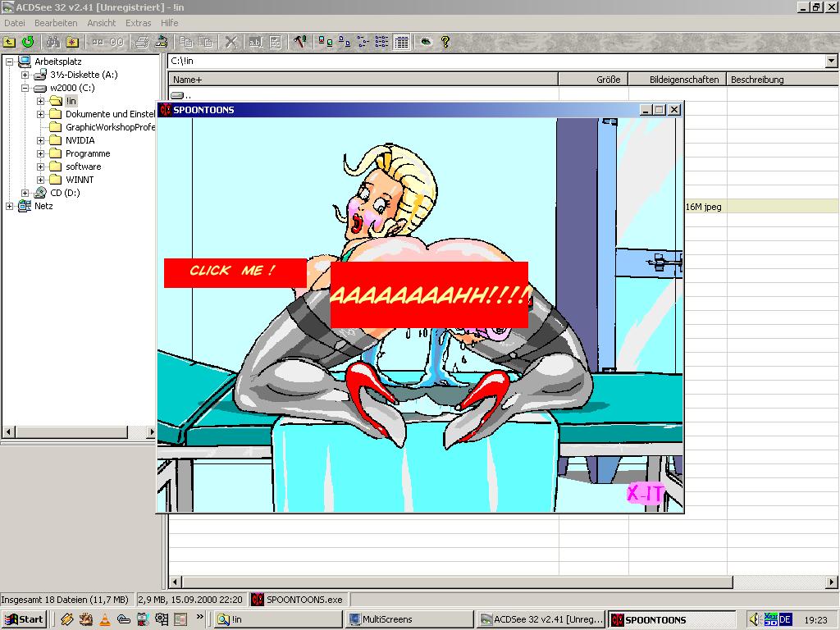Switch to !in taskbar button
The height and width of the screenshot is (630, 840).
(x=278, y=619)
